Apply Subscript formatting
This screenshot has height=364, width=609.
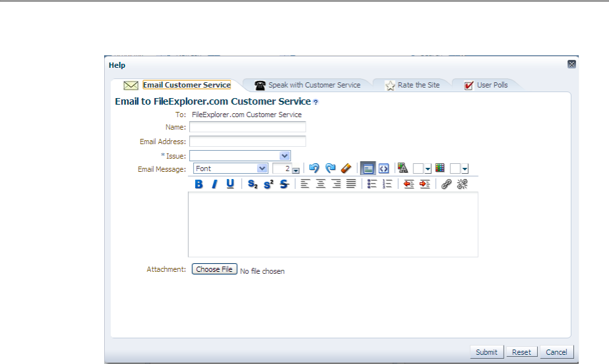click(x=253, y=184)
